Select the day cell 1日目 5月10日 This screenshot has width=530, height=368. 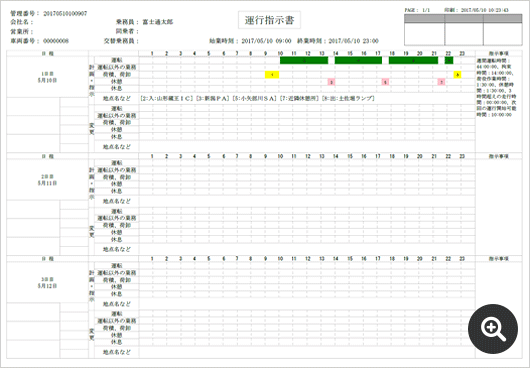pyautogui.click(x=47, y=77)
